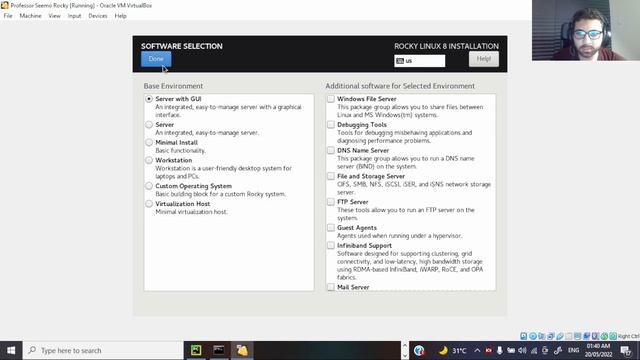640x360 pixels.
Task: Open the Devices menu
Action: click(x=98, y=16)
